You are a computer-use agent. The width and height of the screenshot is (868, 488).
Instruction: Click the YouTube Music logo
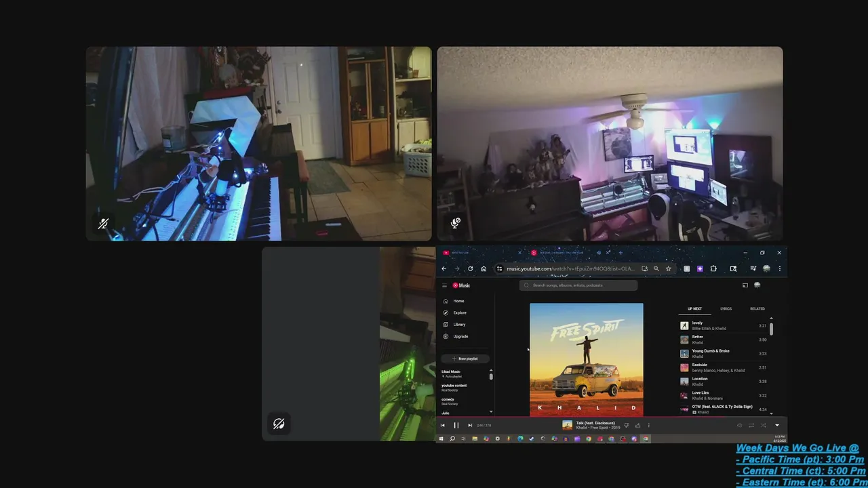point(461,285)
